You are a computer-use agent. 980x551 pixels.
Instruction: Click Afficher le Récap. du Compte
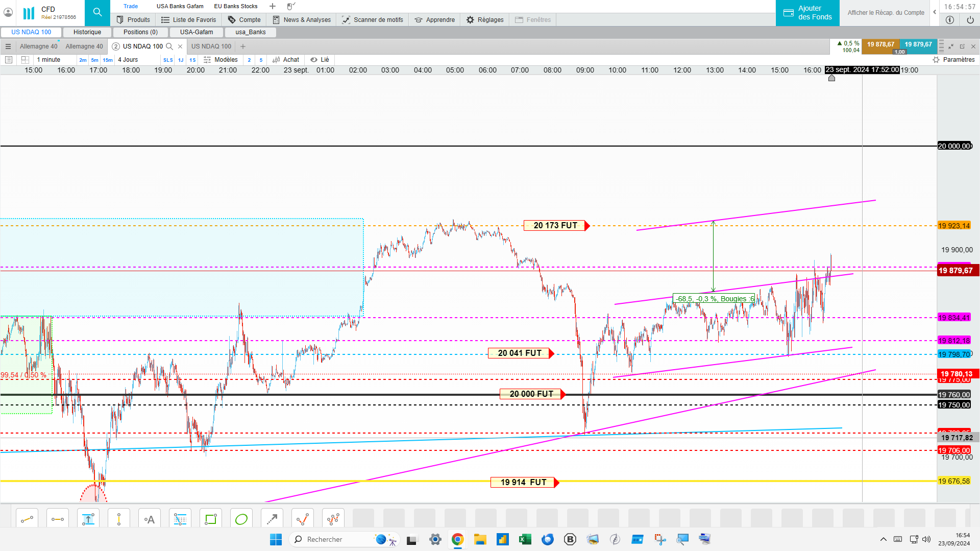click(x=886, y=13)
